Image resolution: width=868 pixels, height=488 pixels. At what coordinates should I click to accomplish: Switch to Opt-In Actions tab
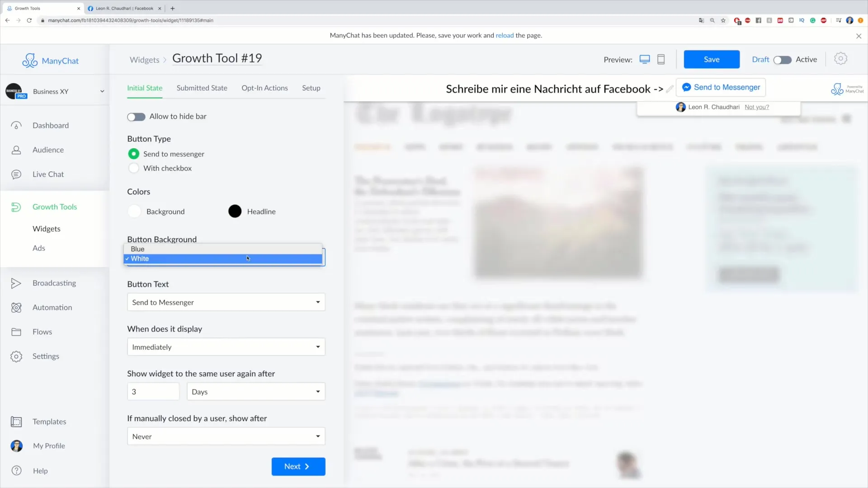tap(264, 88)
